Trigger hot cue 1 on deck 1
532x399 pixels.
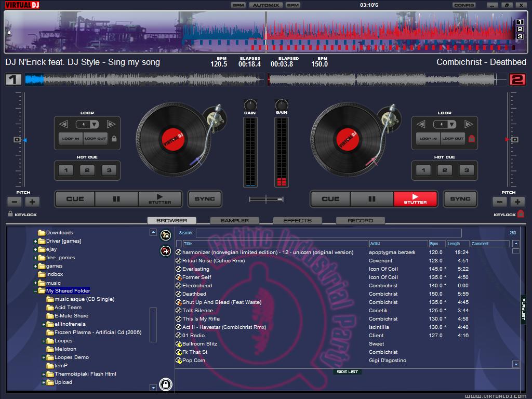click(x=66, y=170)
